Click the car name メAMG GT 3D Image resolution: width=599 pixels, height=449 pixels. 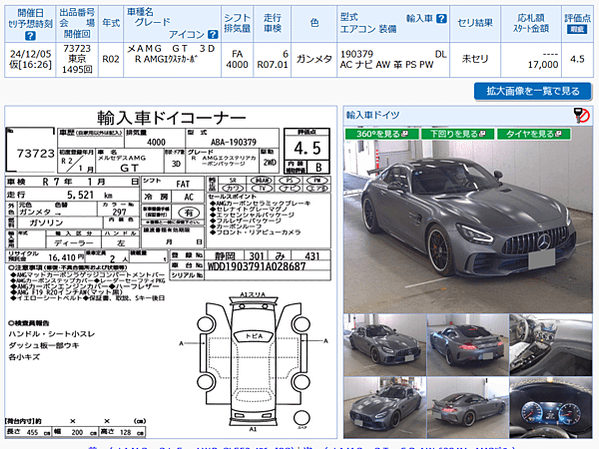[x=171, y=49]
